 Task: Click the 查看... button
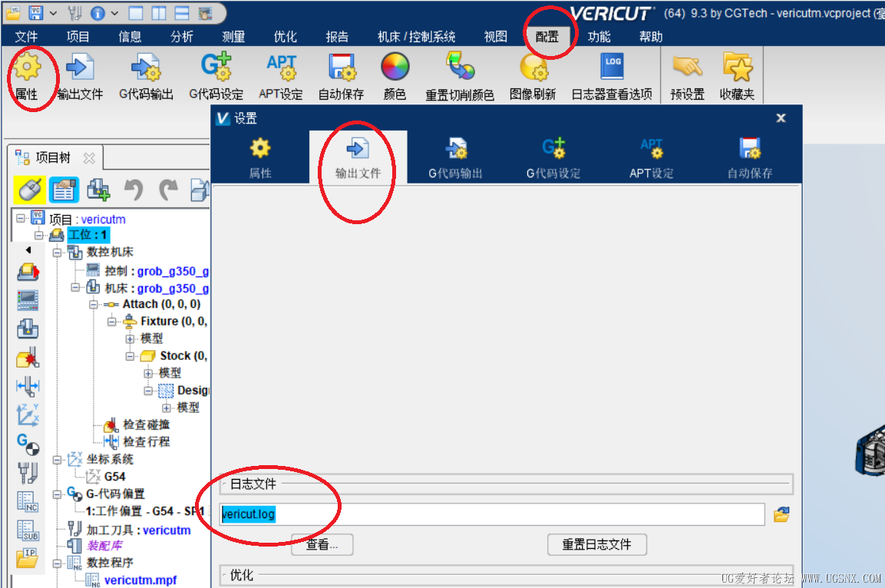coord(322,544)
